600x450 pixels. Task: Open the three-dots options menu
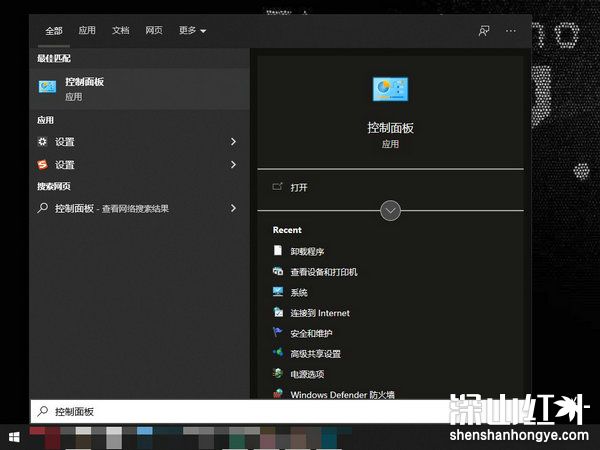coord(510,31)
